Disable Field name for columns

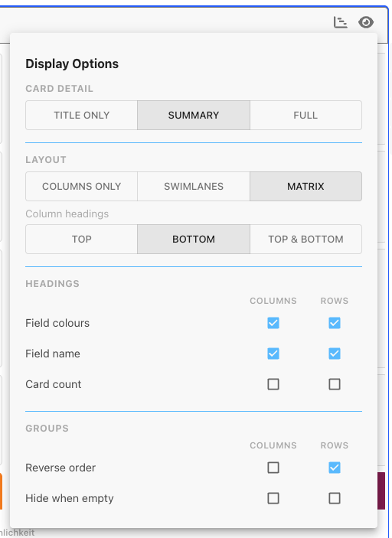(x=273, y=354)
